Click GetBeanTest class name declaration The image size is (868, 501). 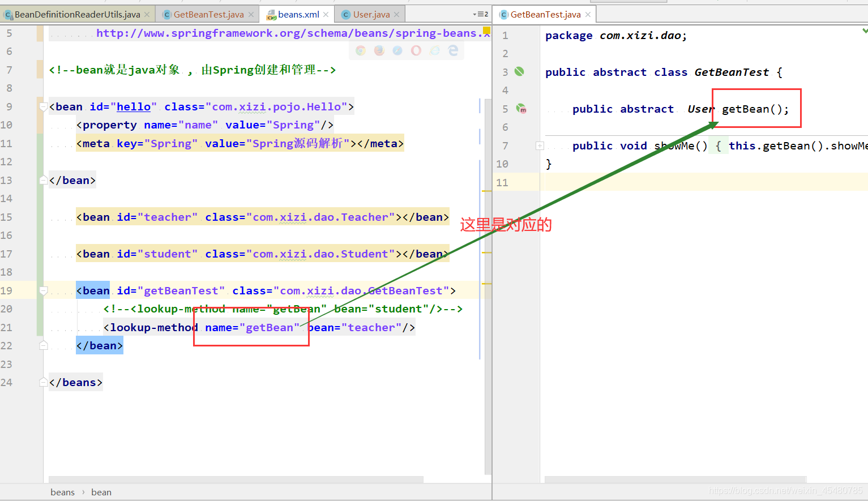tap(732, 72)
